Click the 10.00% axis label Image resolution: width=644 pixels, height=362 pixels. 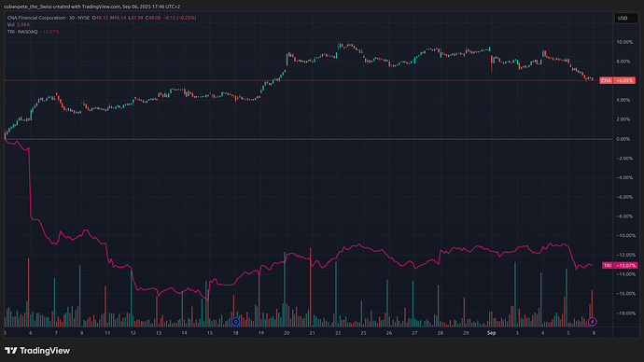(624, 42)
